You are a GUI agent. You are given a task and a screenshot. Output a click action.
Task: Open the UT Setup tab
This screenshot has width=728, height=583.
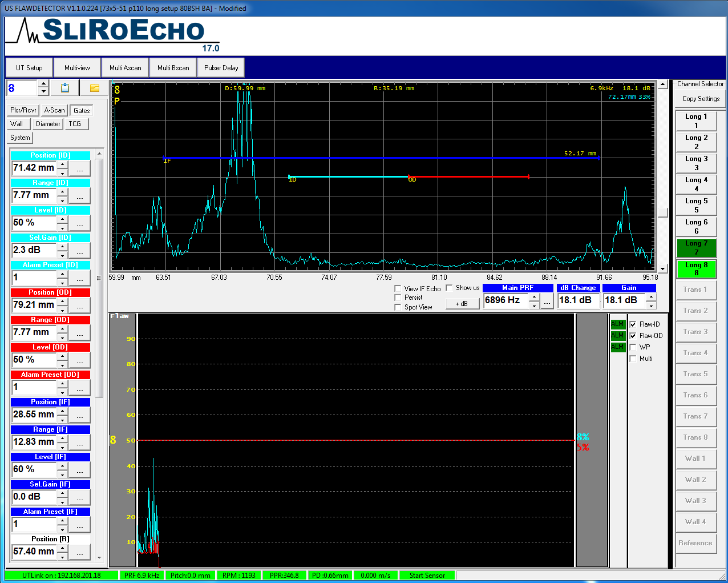(29, 67)
